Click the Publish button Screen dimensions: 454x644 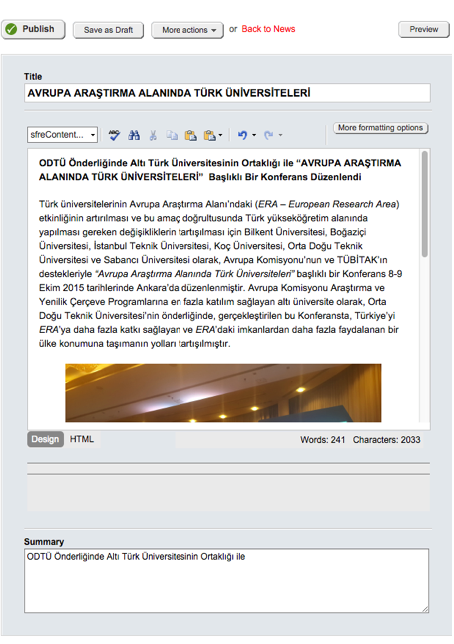[33, 29]
